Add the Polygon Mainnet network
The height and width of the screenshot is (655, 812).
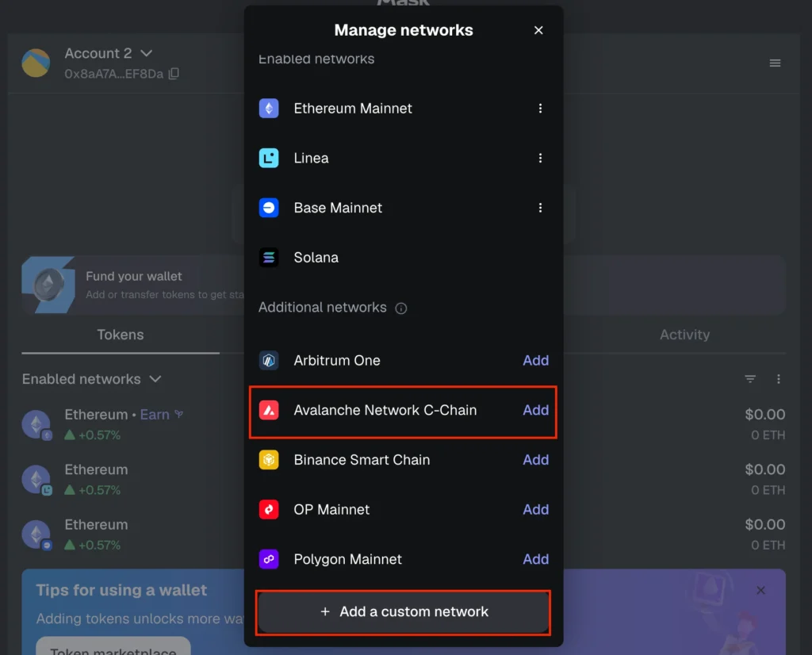point(535,559)
